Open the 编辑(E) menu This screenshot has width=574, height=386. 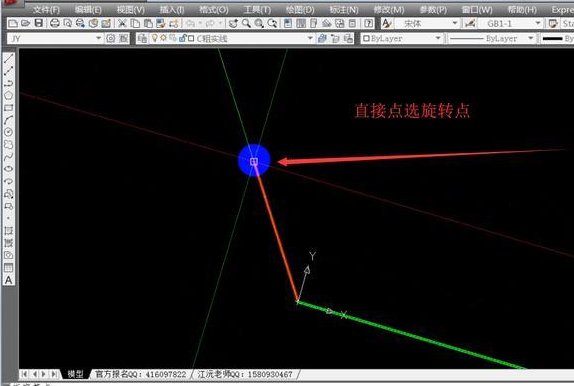88,10
